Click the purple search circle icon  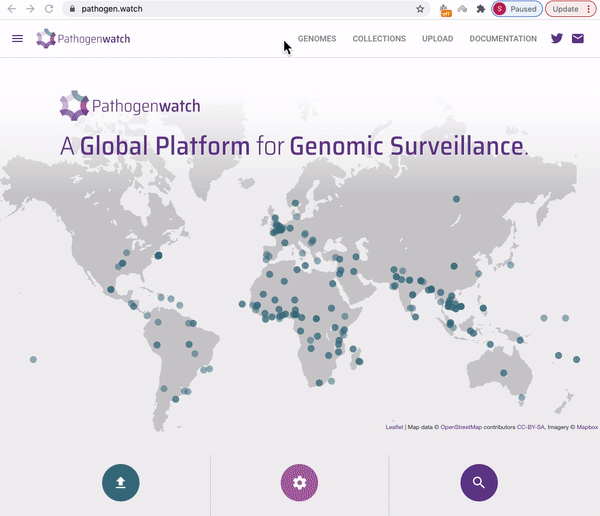[479, 483]
